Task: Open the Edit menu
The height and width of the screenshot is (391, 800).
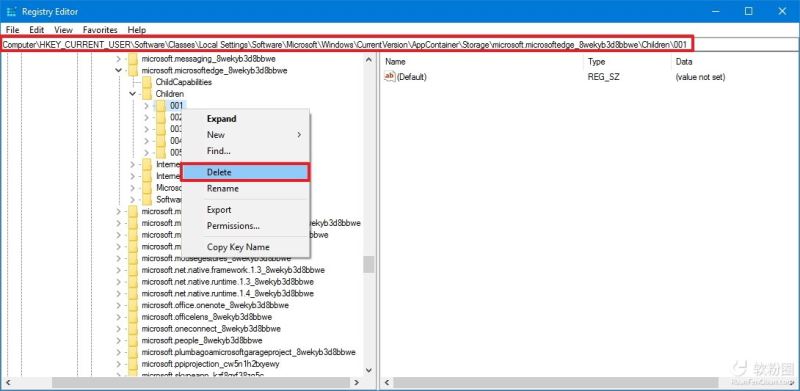Action: click(36, 30)
